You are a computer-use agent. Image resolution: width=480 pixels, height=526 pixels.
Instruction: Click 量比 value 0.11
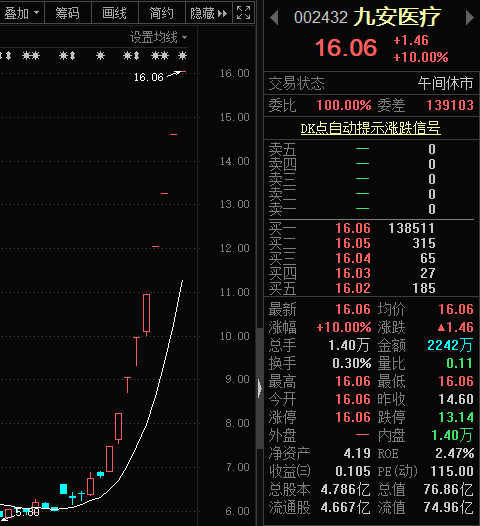click(459, 363)
